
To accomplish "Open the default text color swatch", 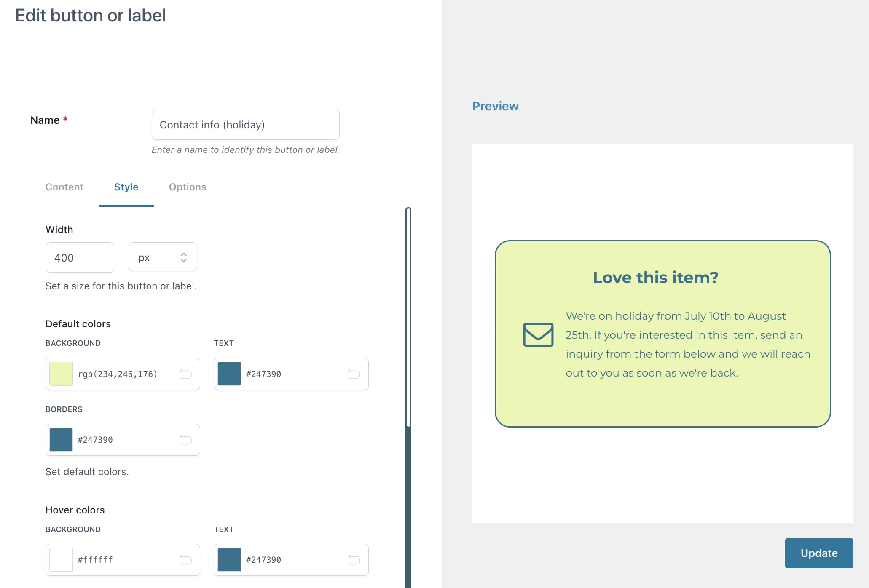I will 229,374.
